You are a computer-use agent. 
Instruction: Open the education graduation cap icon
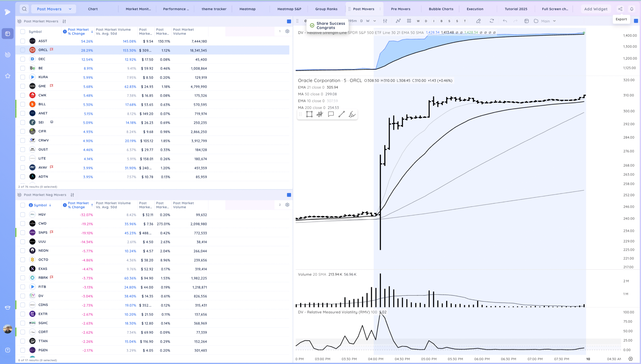pos(8,308)
